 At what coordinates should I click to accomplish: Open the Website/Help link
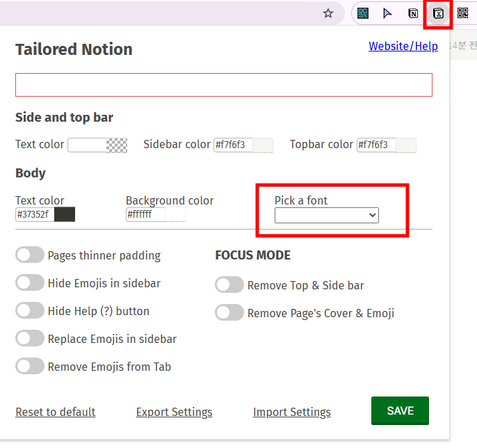(x=403, y=46)
